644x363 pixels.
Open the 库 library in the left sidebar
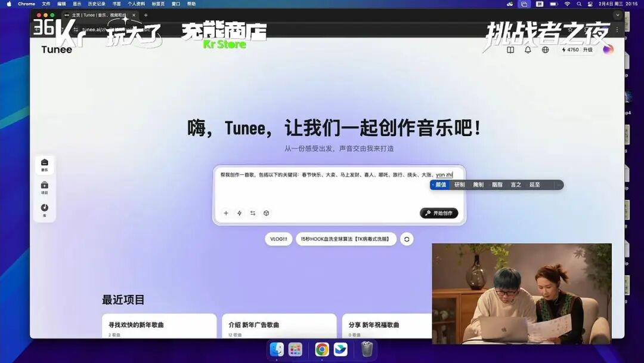(45, 210)
